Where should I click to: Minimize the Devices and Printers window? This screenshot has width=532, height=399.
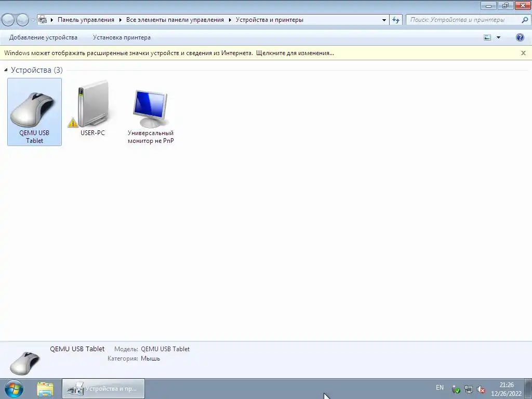click(x=488, y=5)
